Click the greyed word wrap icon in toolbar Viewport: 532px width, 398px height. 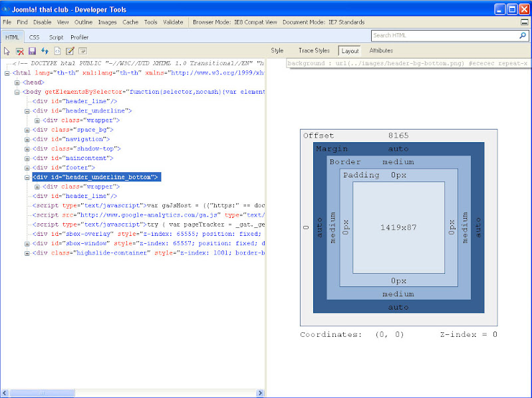tap(82, 51)
